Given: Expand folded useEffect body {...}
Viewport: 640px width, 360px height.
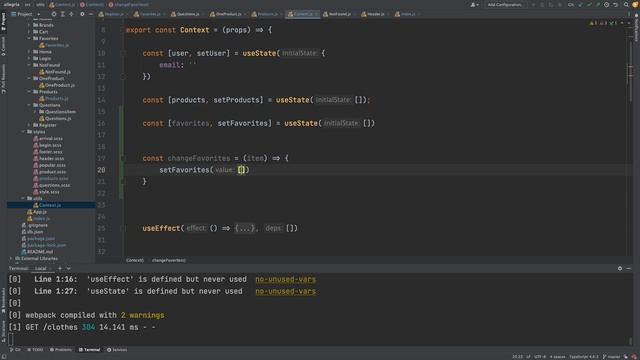Looking at the screenshot, I should pos(245,228).
